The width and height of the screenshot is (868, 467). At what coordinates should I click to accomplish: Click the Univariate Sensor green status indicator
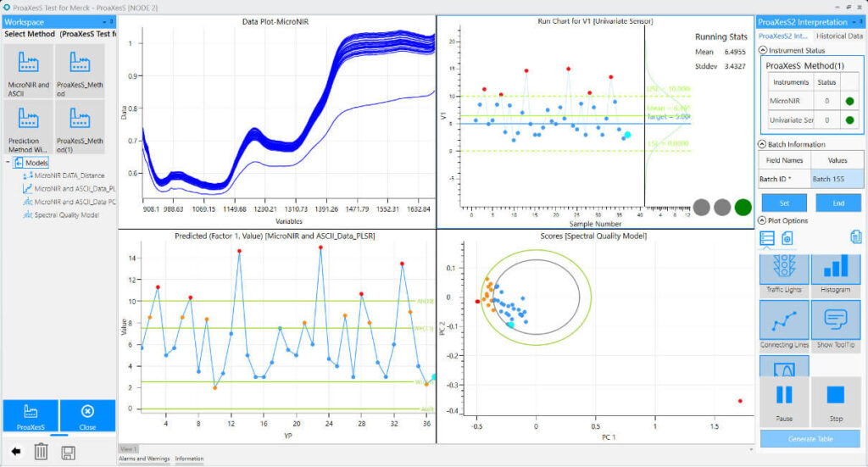tap(849, 120)
